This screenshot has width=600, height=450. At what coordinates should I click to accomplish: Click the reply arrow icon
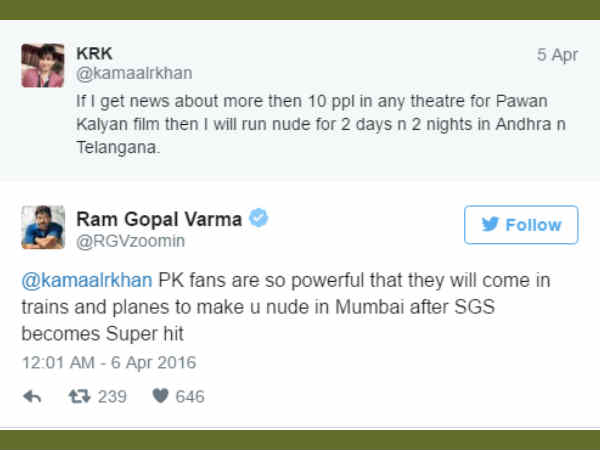pos(32,396)
